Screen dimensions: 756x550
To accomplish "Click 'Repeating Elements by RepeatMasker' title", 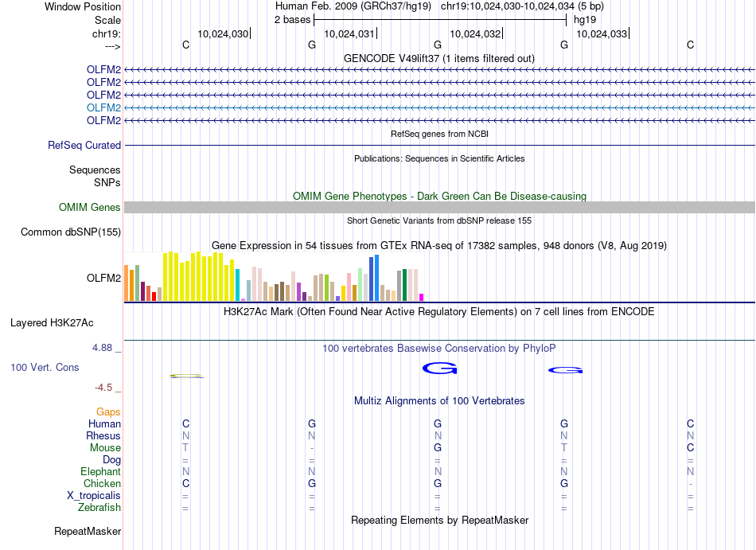I will click(x=440, y=520).
